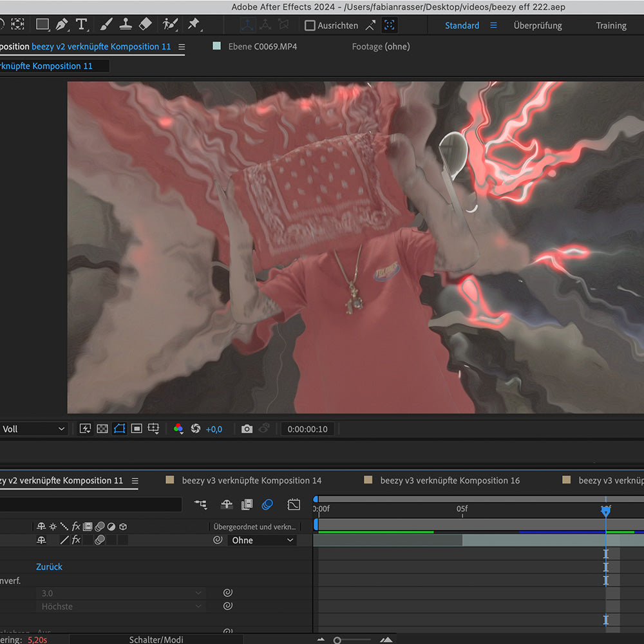Image resolution: width=644 pixels, height=644 pixels.
Task: Switch to the Ebene C0069.MP4 tab
Action: coord(262,46)
